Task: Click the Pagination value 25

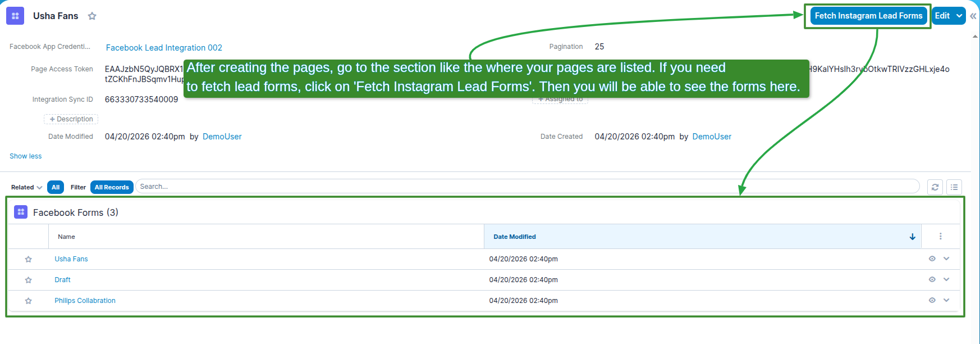Action: pyautogui.click(x=599, y=47)
